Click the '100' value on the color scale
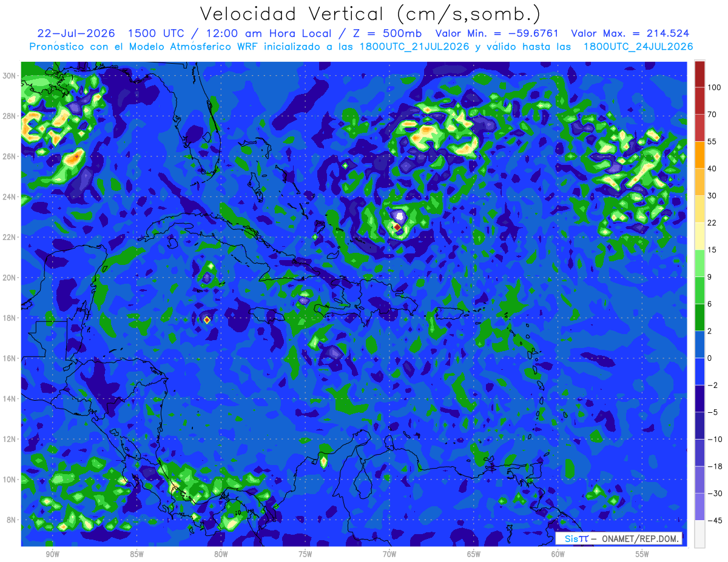Image resolution: width=728 pixels, height=562 pixels. pos(714,87)
